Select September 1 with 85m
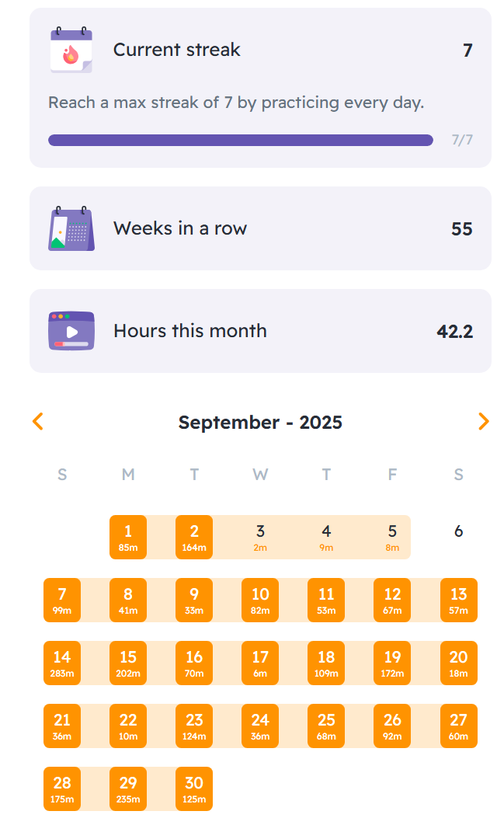Viewport: 504px width, 832px height. 128,537
